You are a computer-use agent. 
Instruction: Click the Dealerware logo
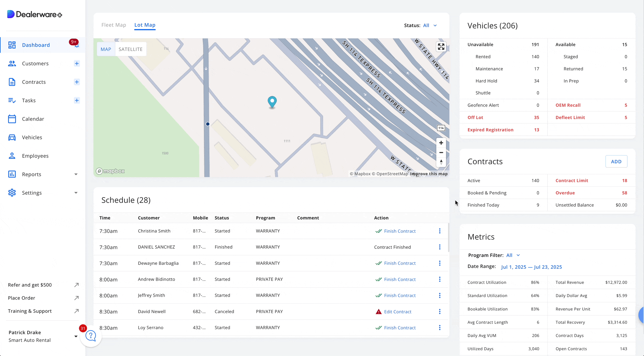(x=35, y=14)
